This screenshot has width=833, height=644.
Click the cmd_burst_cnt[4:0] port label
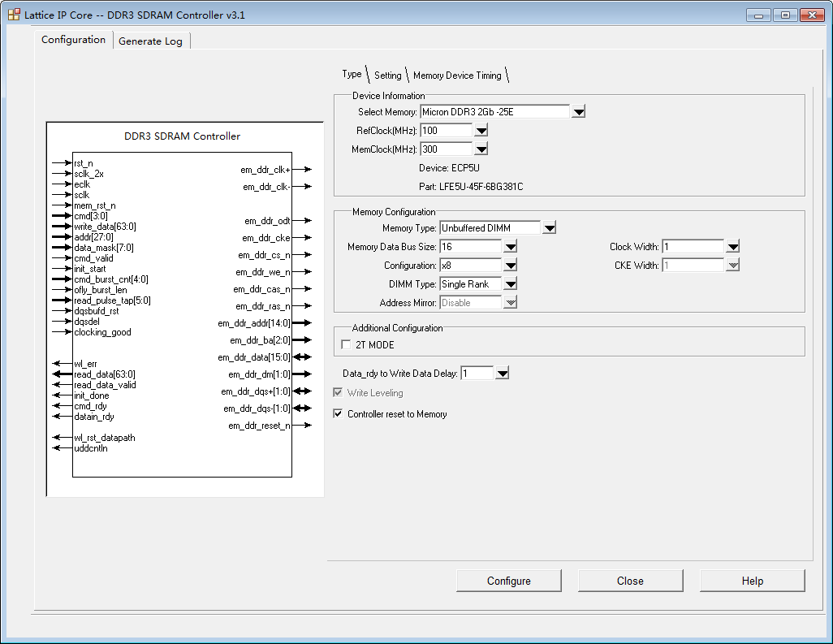(111, 279)
